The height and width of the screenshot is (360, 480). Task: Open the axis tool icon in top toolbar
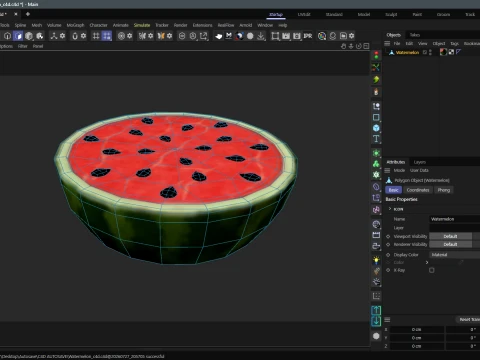click(54, 36)
